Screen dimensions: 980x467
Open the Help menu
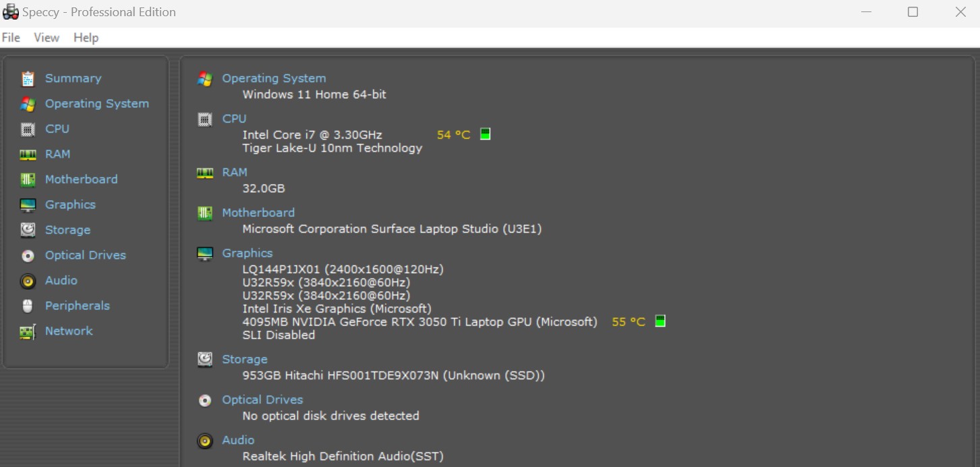[86, 38]
